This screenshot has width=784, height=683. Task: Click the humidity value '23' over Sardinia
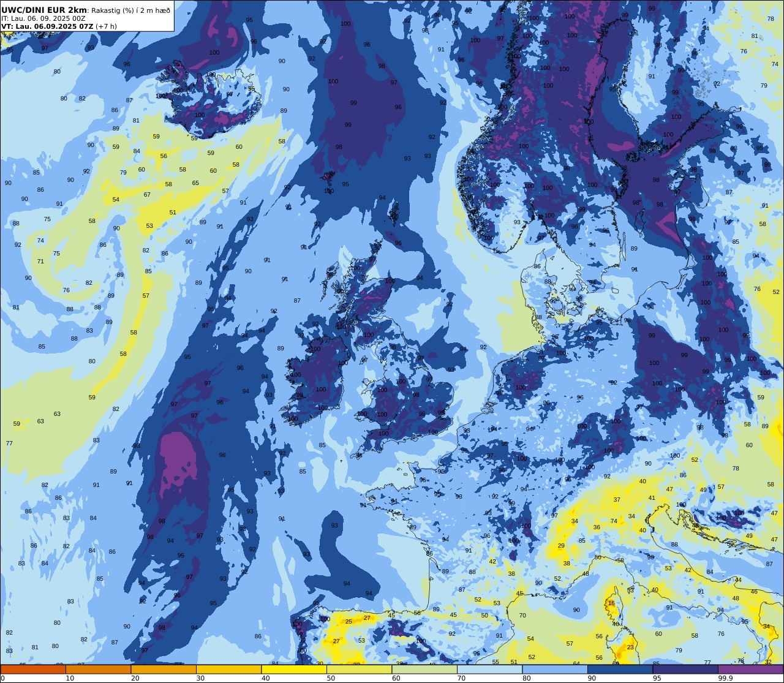pyautogui.click(x=630, y=647)
